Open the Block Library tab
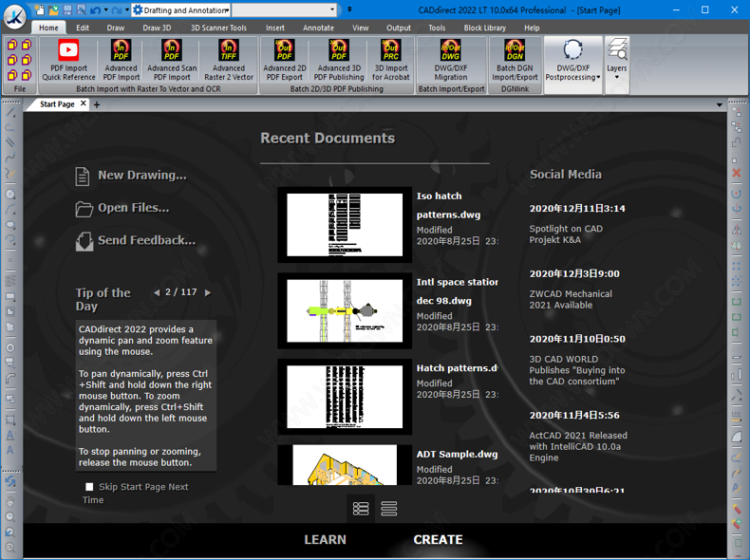Image resolution: width=750 pixels, height=560 pixels. tap(484, 28)
